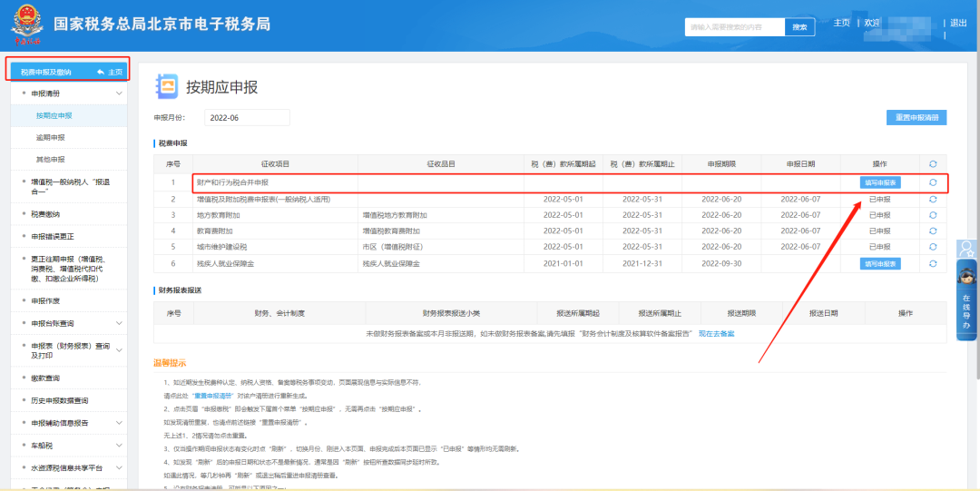Click 市区（增值税附征） cell
This screenshot has width=980, height=491.
394,247
